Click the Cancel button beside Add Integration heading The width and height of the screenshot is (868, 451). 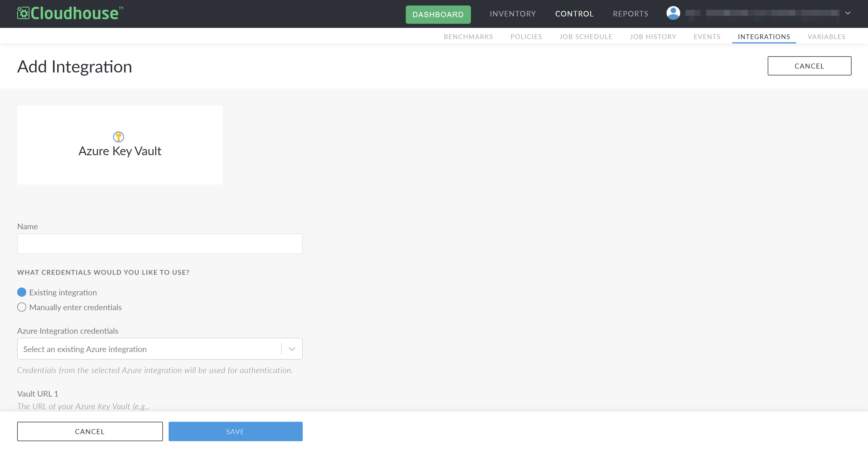809,66
